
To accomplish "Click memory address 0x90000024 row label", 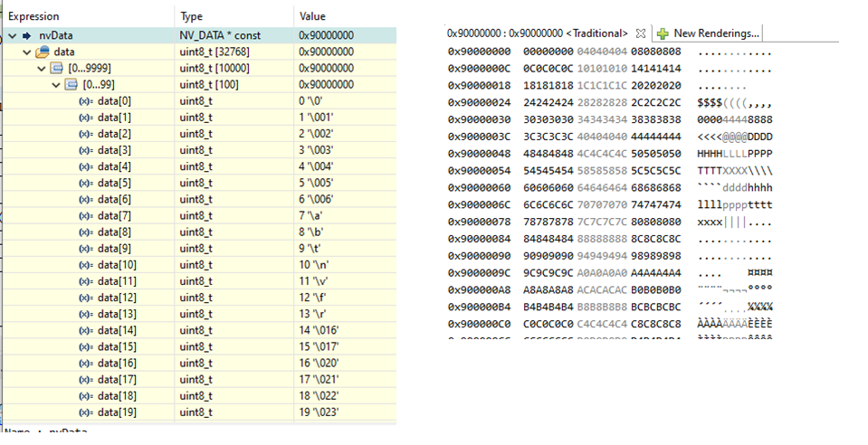I will 480,103.
